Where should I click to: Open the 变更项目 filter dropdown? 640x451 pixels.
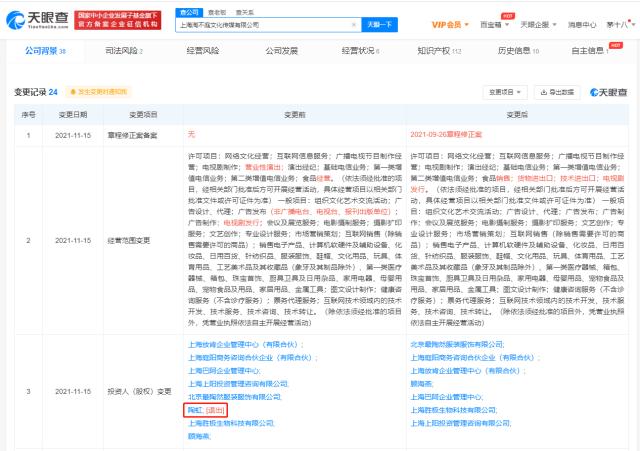(x=505, y=92)
